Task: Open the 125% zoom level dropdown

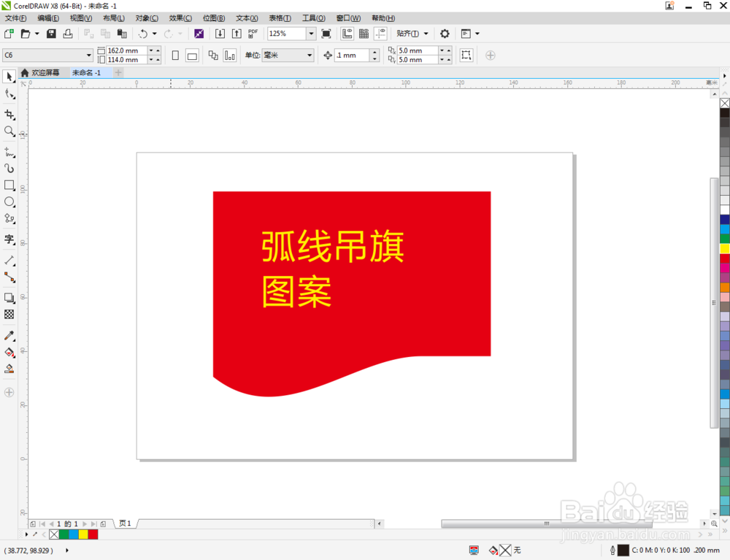Action: [311, 33]
